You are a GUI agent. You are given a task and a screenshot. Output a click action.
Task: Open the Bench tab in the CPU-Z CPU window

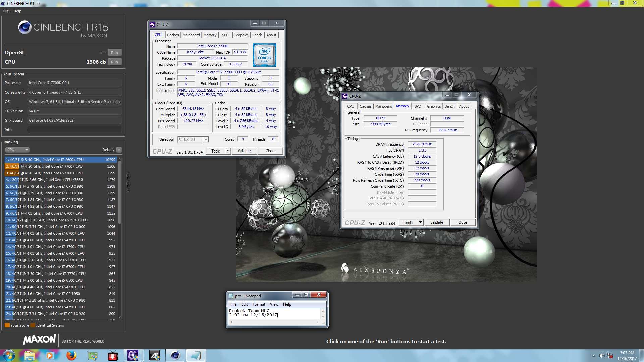(x=257, y=35)
